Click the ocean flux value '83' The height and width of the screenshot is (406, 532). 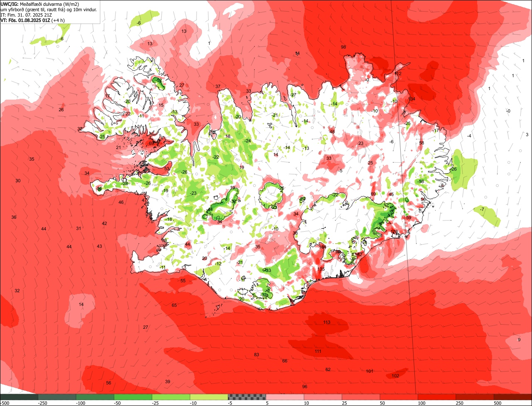(x=256, y=355)
